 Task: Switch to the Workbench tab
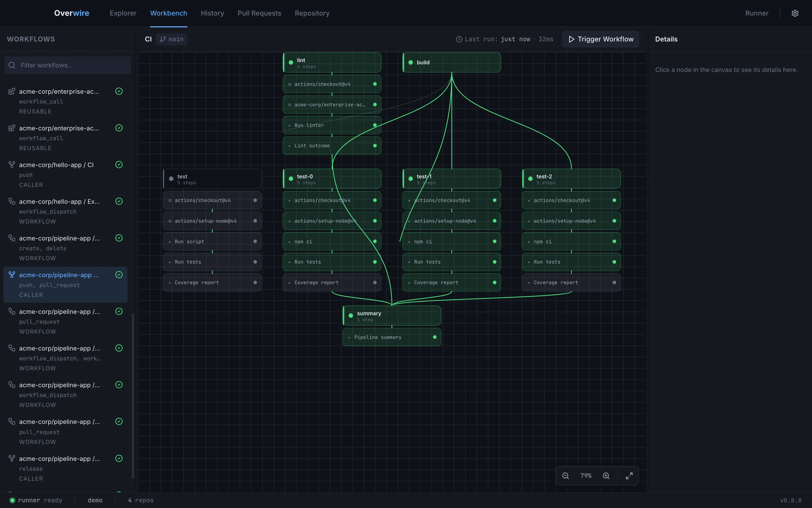pos(168,13)
